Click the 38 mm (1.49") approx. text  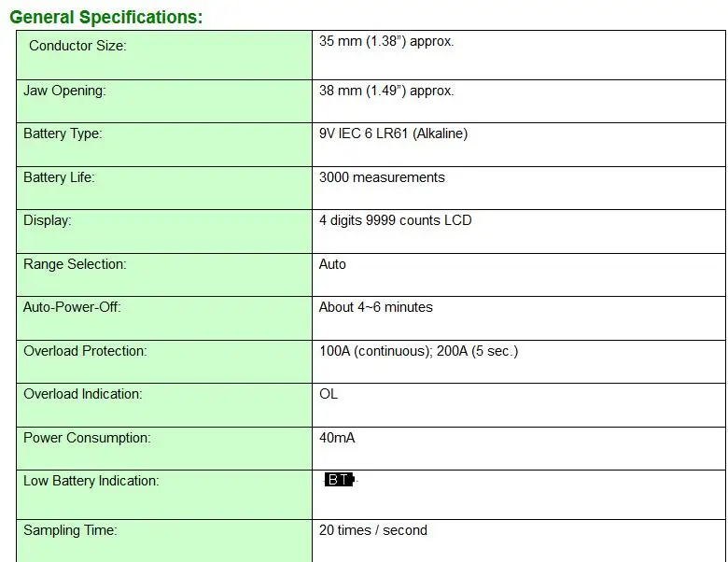(386, 91)
